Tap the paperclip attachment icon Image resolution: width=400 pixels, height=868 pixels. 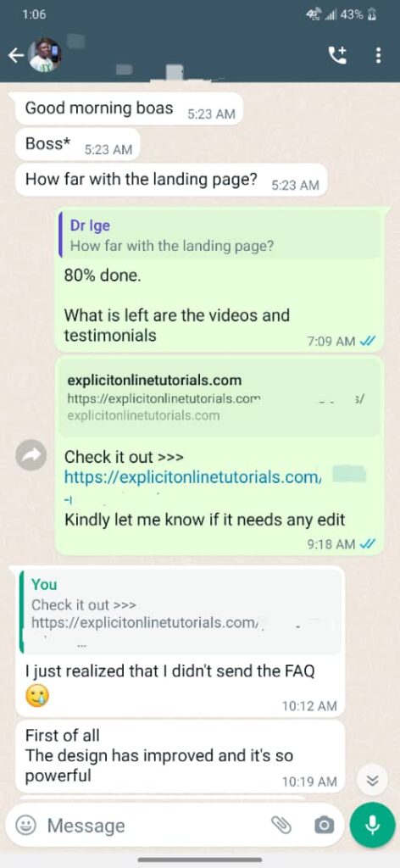[281, 825]
